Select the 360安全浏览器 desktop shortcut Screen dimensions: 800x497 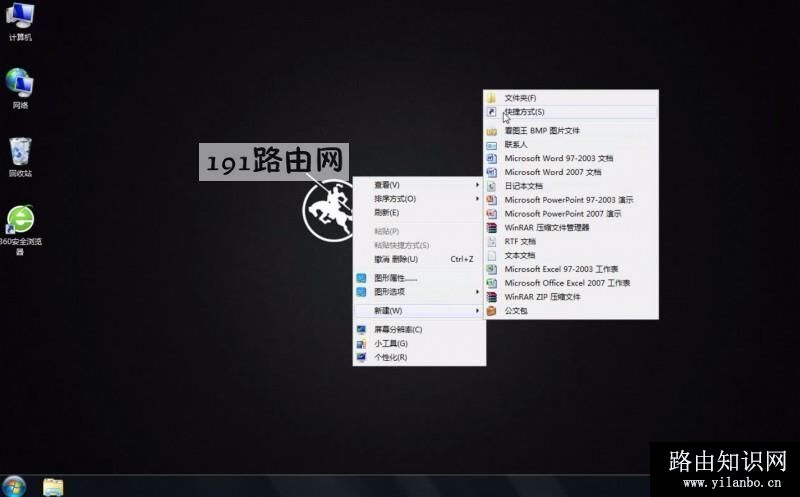point(20,230)
